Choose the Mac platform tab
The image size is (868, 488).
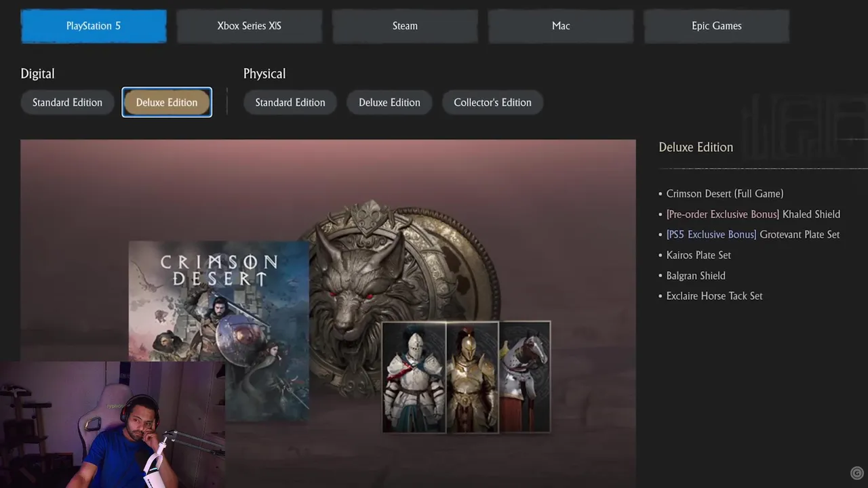click(561, 26)
